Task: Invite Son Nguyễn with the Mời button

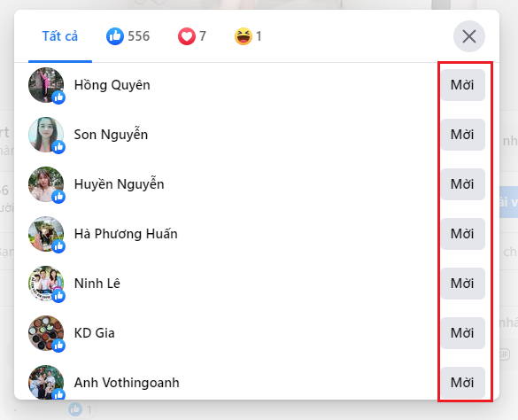Action: click(x=462, y=135)
